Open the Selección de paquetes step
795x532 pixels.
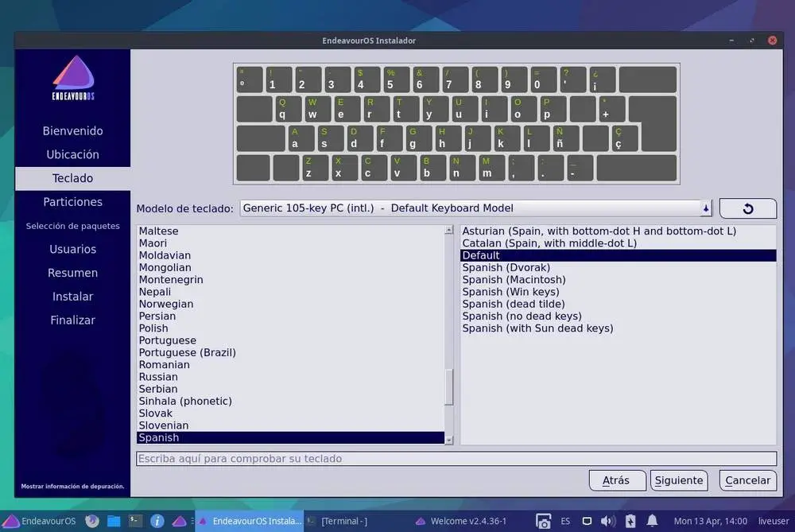72,226
